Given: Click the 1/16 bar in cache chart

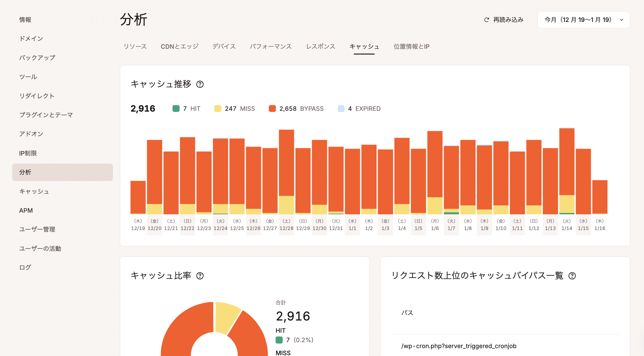Looking at the screenshot, I should [x=600, y=197].
